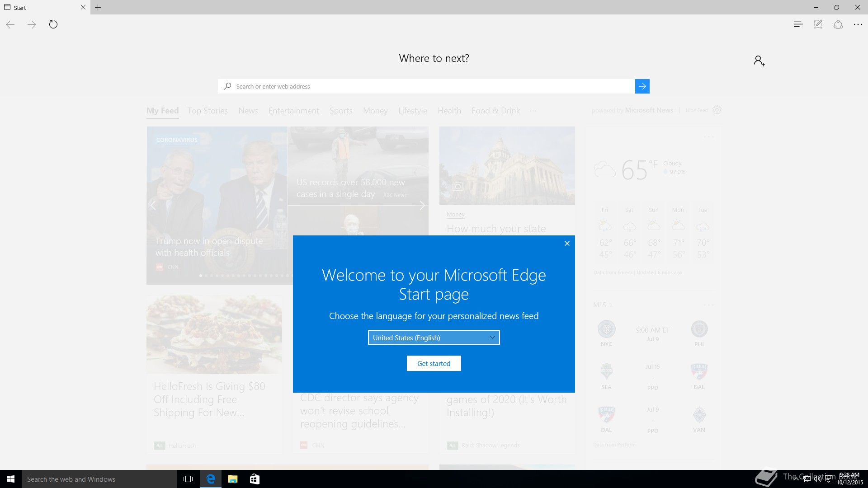Image resolution: width=868 pixels, height=488 pixels.
Task: Click the HelloFresh dessert thumbnail
Action: pyautogui.click(x=214, y=335)
